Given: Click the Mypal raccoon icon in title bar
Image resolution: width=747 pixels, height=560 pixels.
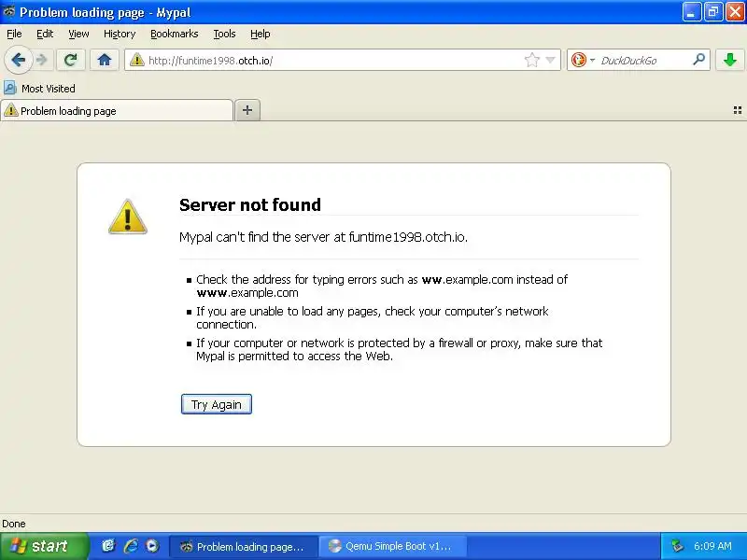Looking at the screenshot, I should click(x=8, y=11).
